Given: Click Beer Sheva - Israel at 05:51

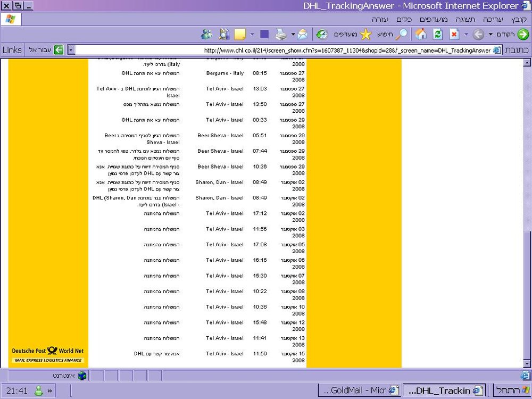Looking at the screenshot, I should [221, 136].
